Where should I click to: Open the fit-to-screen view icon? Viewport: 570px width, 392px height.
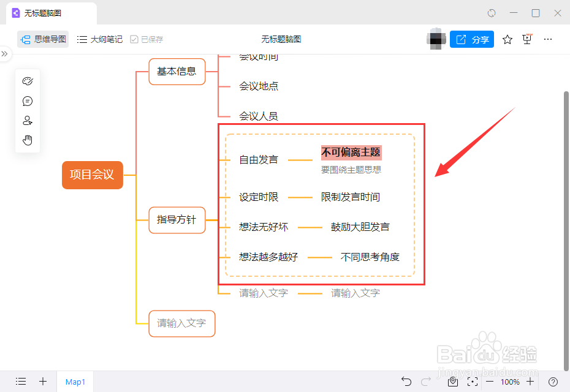tap(473, 382)
